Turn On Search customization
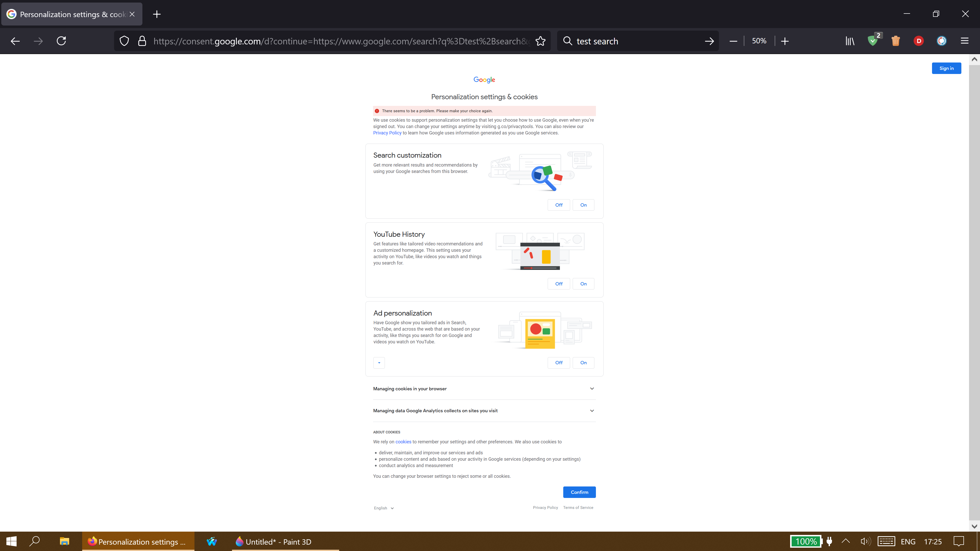Viewport: 980px width, 551px height. pyautogui.click(x=583, y=205)
